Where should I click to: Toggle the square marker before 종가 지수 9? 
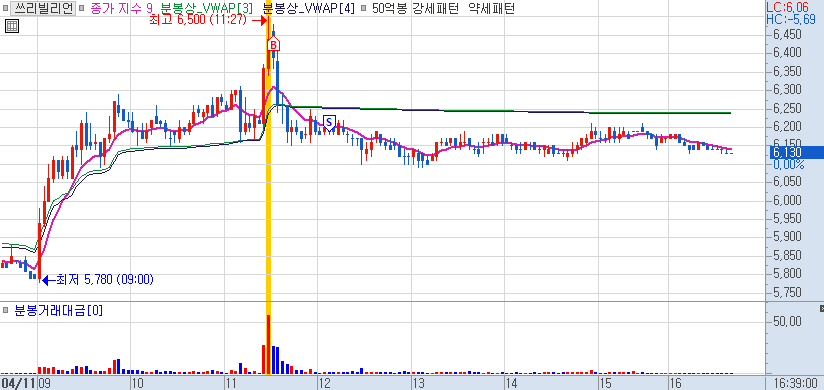pyautogui.click(x=81, y=8)
